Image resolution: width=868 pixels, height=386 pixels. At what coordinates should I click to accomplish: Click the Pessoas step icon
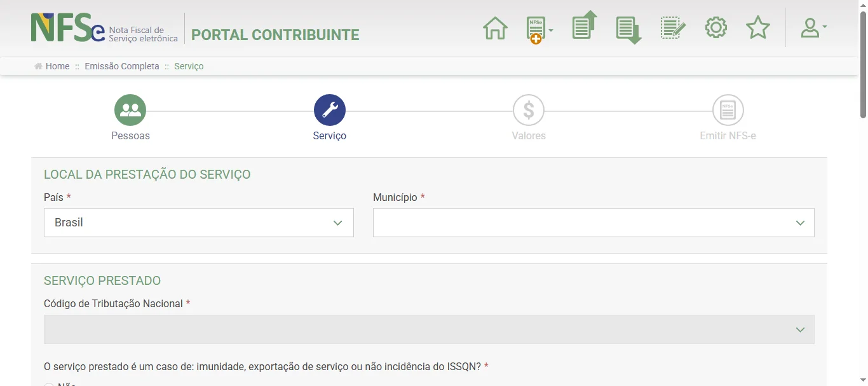(x=130, y=109)
